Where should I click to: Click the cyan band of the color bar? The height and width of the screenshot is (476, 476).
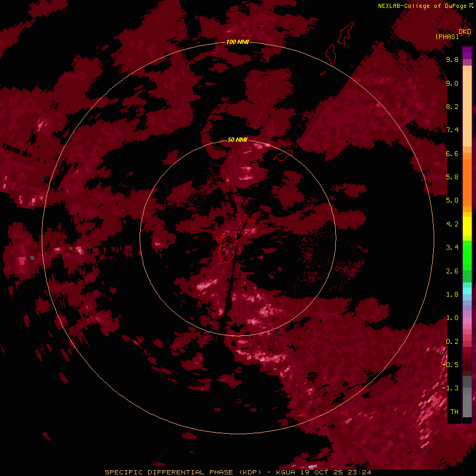[x=467, y=291]
